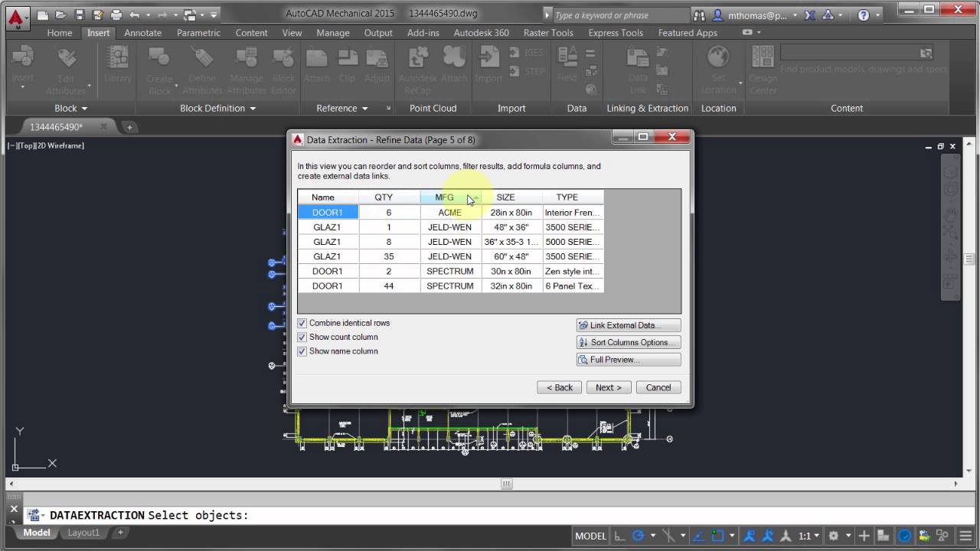
Task: Select the DOOR1 cell in ACME row
Action: click(x=328, y=212)
